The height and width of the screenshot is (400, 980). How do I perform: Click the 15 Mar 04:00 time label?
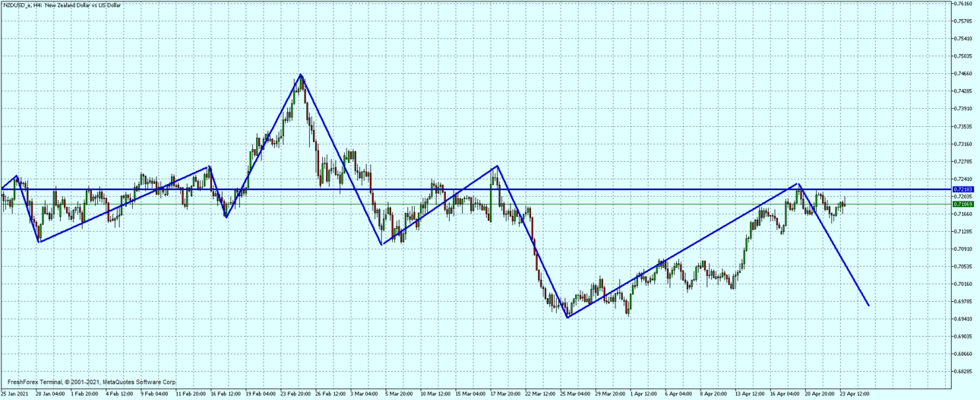click(x=470, y=395)
